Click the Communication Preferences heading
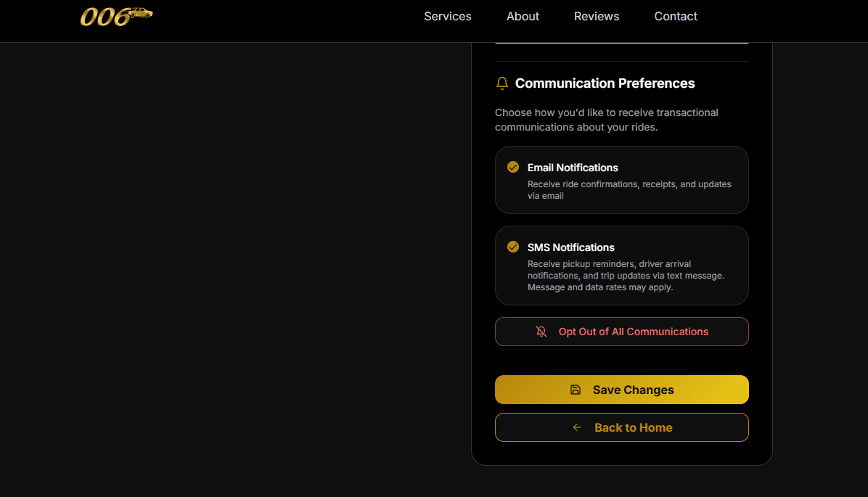The height and width of the screenshot is (497, 868). point(605,83)
